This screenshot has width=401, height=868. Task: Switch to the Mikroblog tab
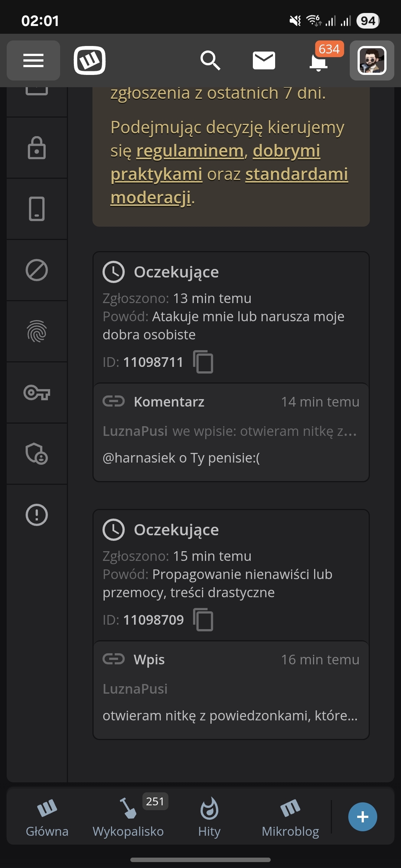coord(290,816)
